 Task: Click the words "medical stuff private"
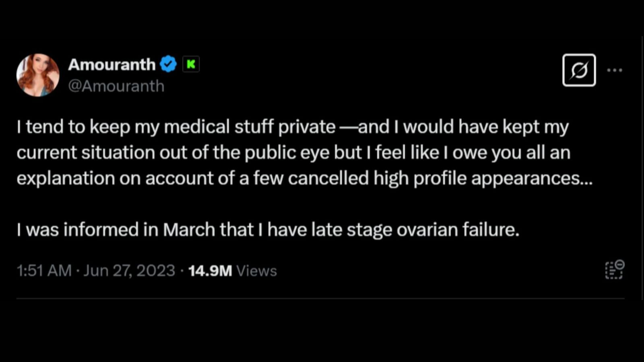[x=250, y=127]
